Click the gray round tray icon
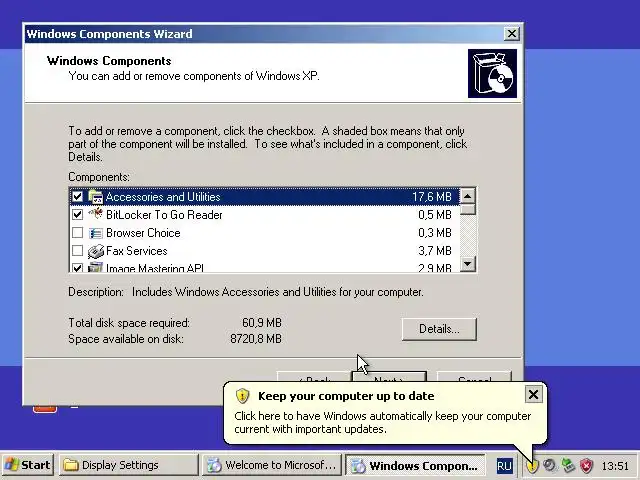 click(550, 465)
